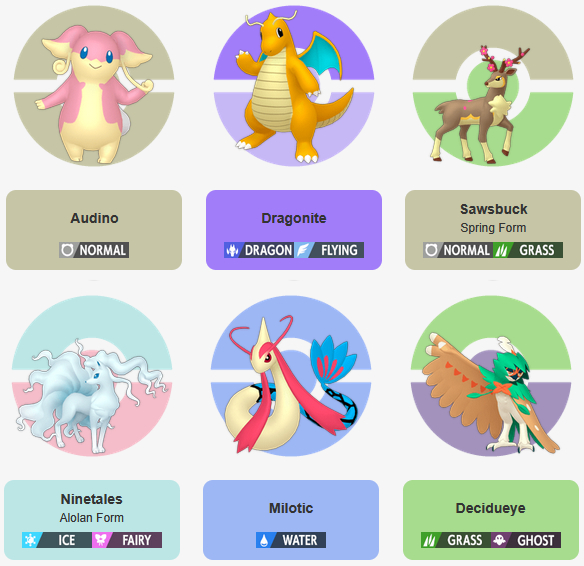The width and height of the screenshot is (584, 566).
Task: Select the Decidueye artwork image
Action: (x=491, y=376)
